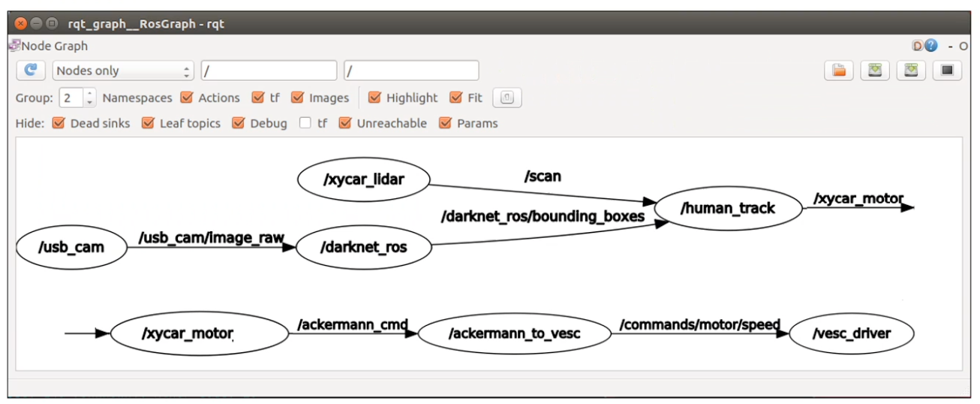Viewport: 980px width, 404px height.
Task: Disable the Highlight checkbox
Action: click(375, 98)
